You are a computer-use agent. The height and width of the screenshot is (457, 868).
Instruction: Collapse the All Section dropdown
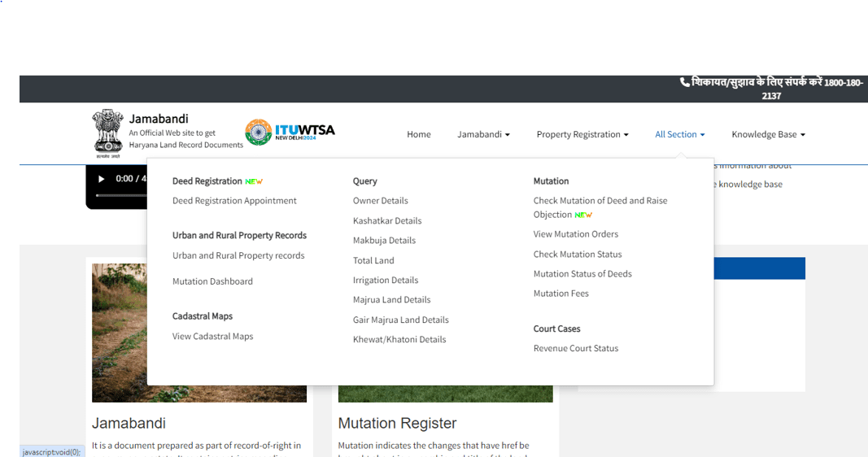coord(680,134)
